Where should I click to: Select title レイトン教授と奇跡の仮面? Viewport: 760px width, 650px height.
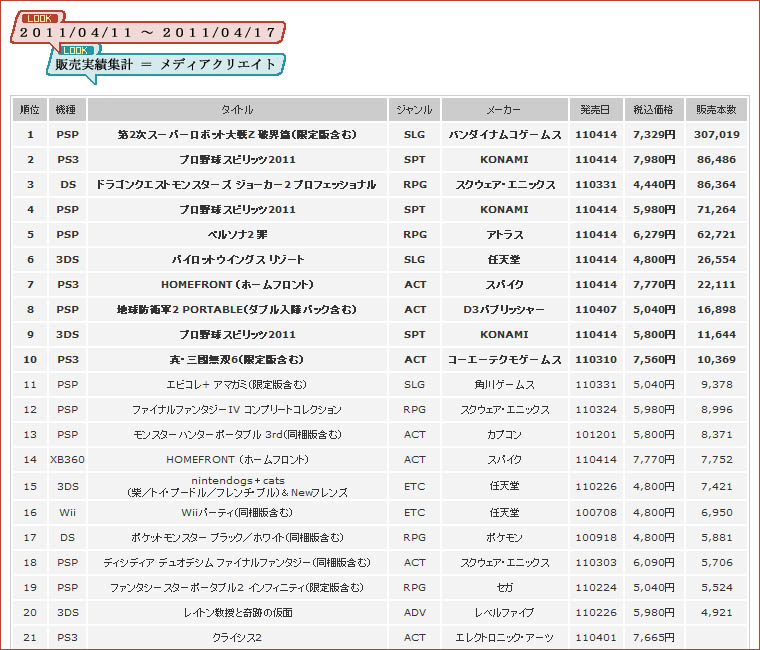[238, 613]
